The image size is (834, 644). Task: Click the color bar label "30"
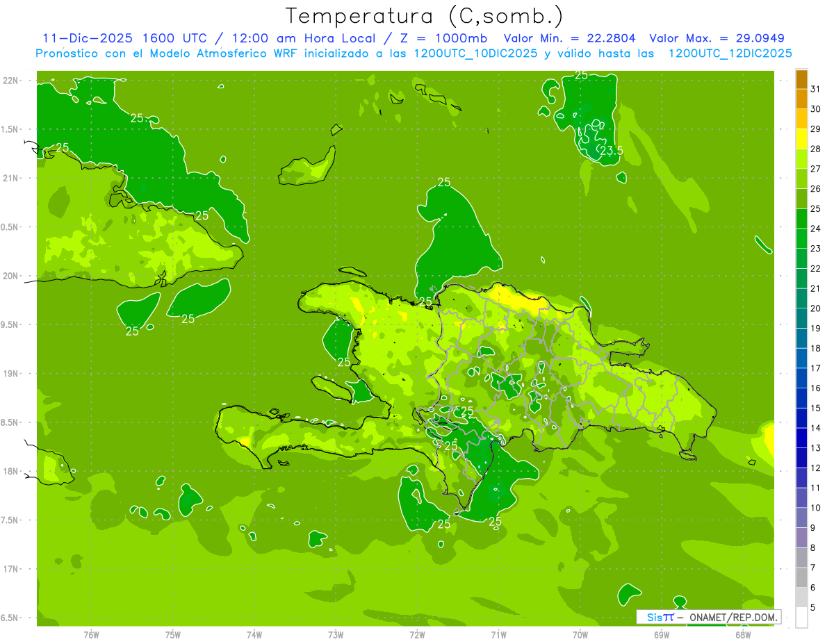(x=816, y=109)
